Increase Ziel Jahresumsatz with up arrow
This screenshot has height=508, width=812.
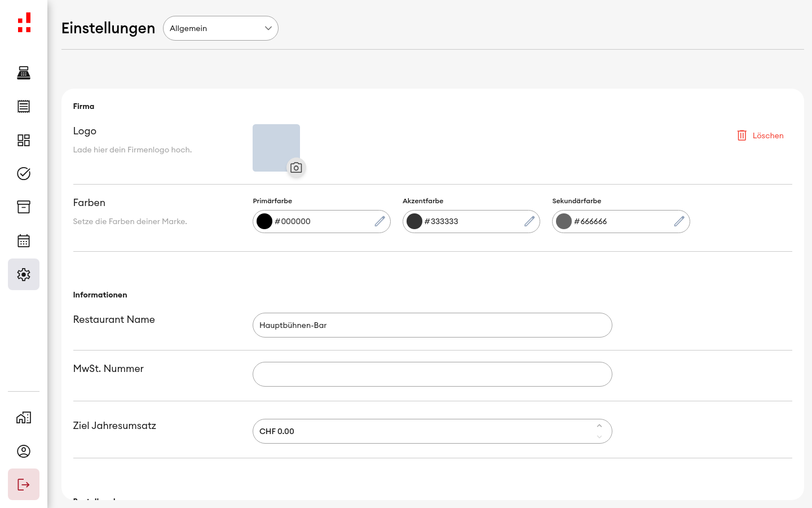point(599,426)
